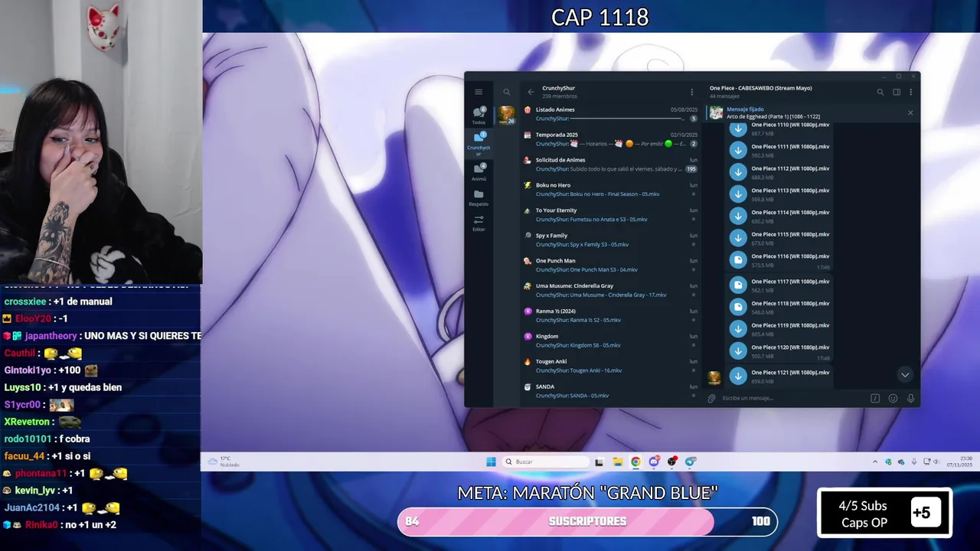Open the Tougen Anki topic
Viewport: 980px width, 551px height.
(x=610, y=367)
